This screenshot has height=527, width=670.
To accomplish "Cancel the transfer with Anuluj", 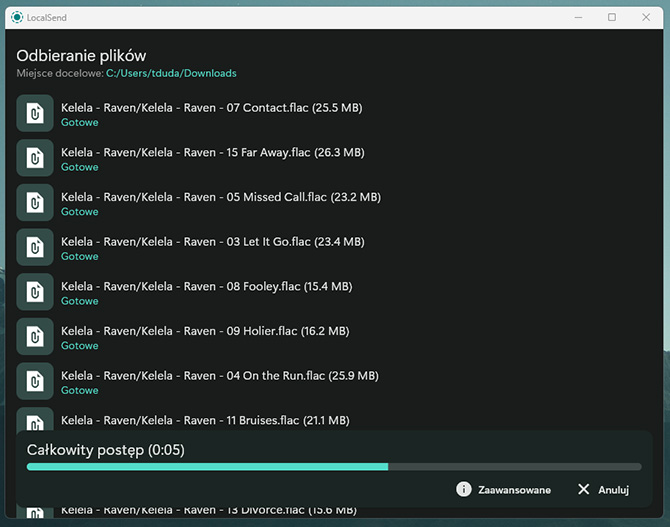I will [x=603, y=489].
